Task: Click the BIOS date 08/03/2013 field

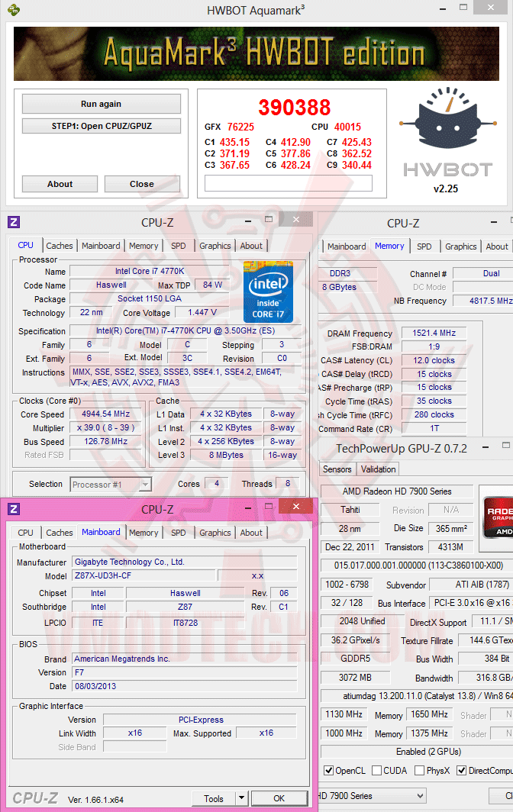Action: tap(185, 686)
